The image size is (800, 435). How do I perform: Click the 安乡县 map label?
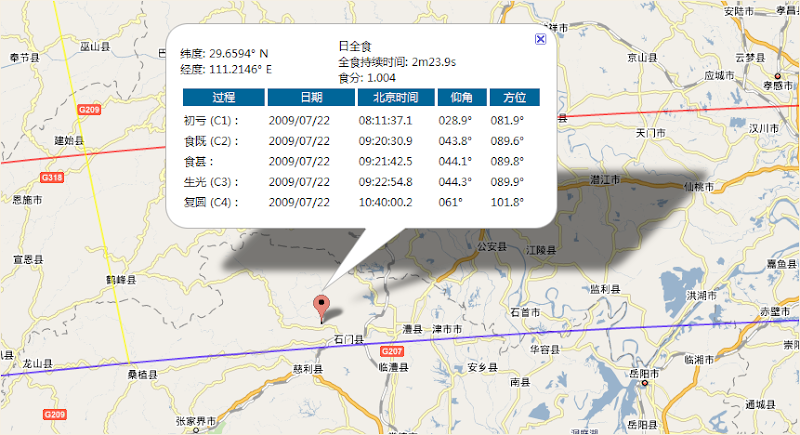tap(483, 367)
